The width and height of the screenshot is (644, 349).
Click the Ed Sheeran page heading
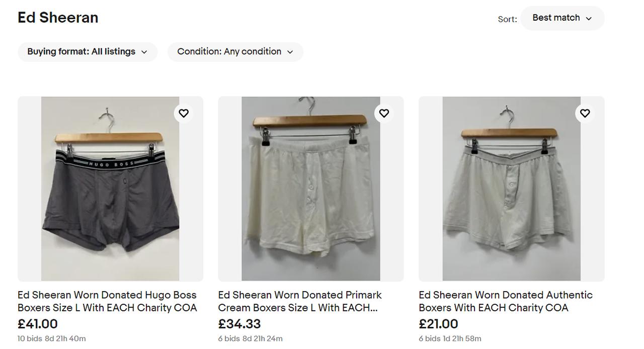pos(58,18)
